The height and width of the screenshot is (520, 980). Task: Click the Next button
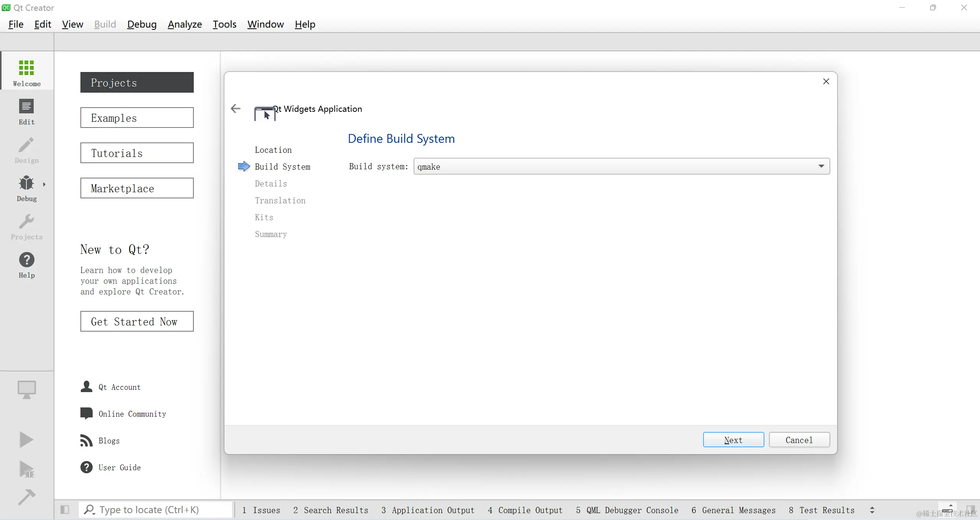(x=733, y=440)
